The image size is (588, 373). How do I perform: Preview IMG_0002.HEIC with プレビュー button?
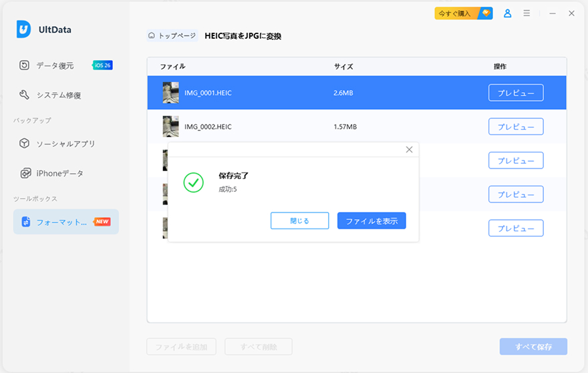(x=516, y=126)
